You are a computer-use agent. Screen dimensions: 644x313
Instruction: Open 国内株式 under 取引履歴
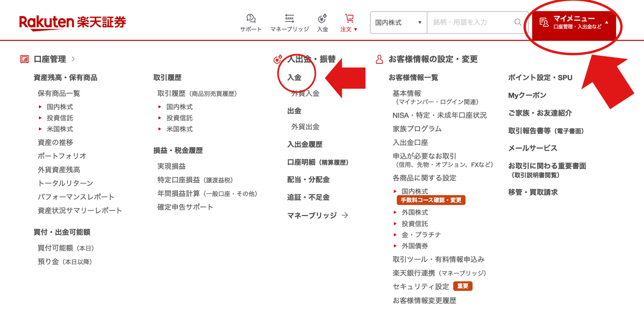(x=180, y=106)
